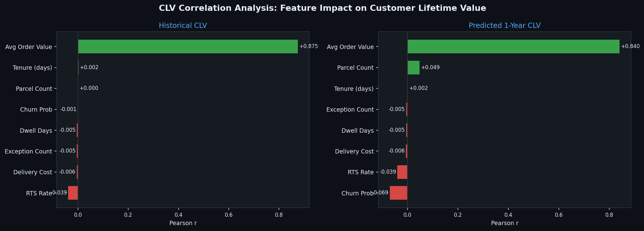
Task: Click the Pearson r axis label under Predicted chart
Action: (505, 223)
